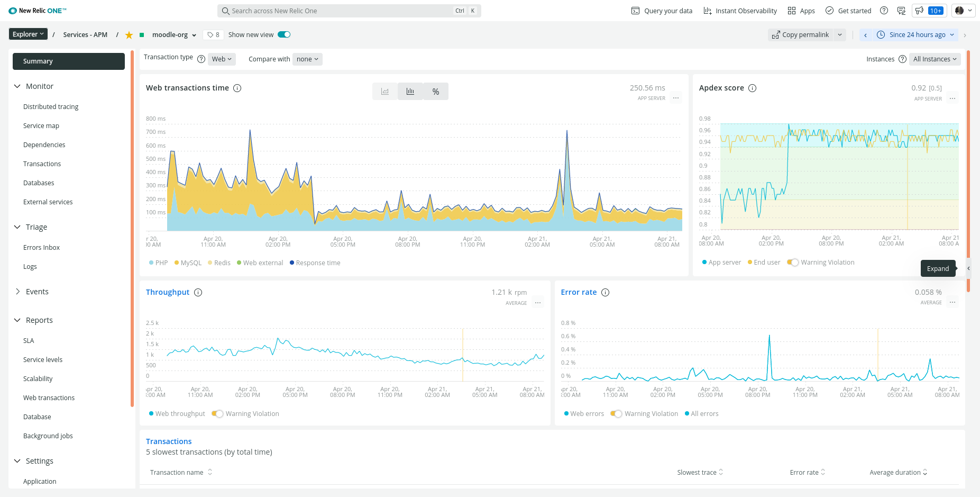This screenshot has width=980, height=497.
Task: Open the Get started checklist
Action: click(x=848, y=11)
